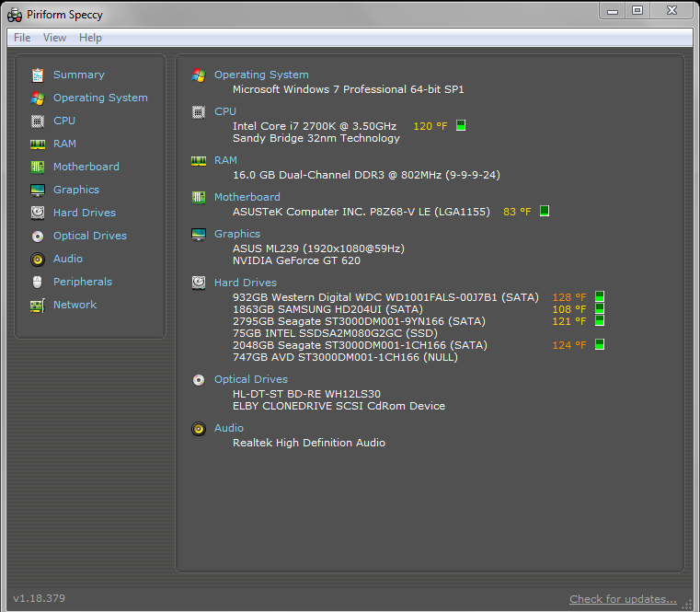Maximize the Speccy window

638,10
